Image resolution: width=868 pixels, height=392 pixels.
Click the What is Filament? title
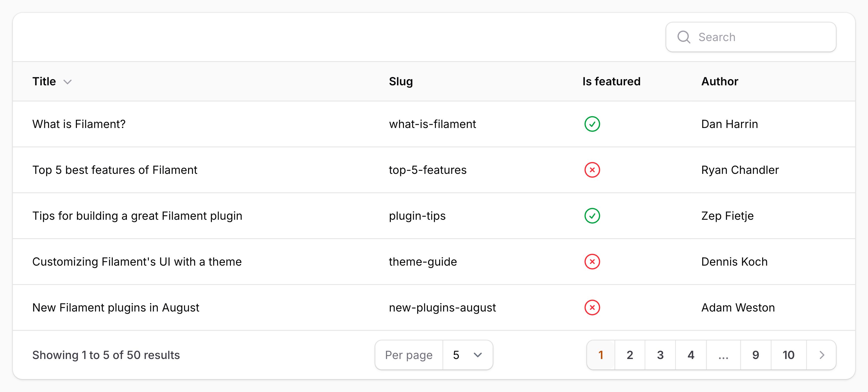(79, 124)
